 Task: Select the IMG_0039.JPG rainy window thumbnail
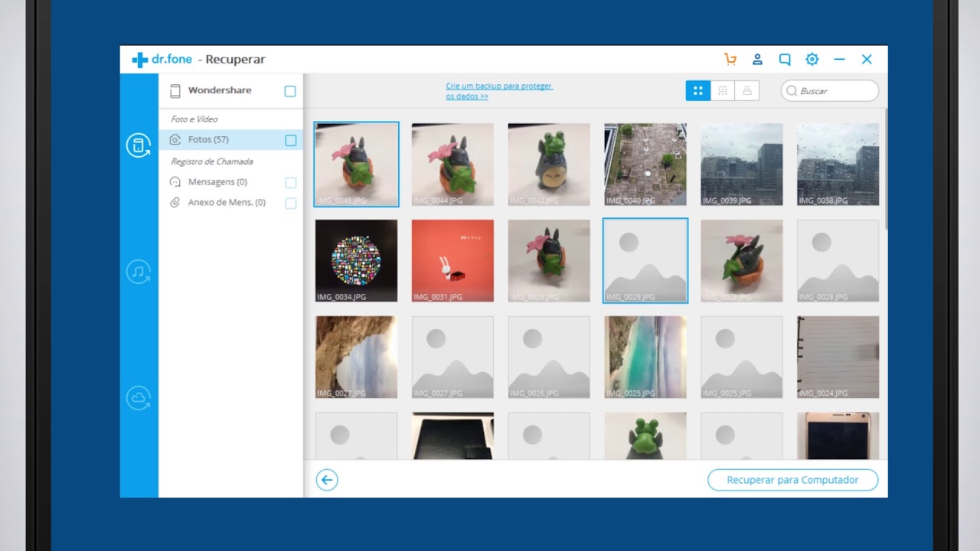click(742, 165)
